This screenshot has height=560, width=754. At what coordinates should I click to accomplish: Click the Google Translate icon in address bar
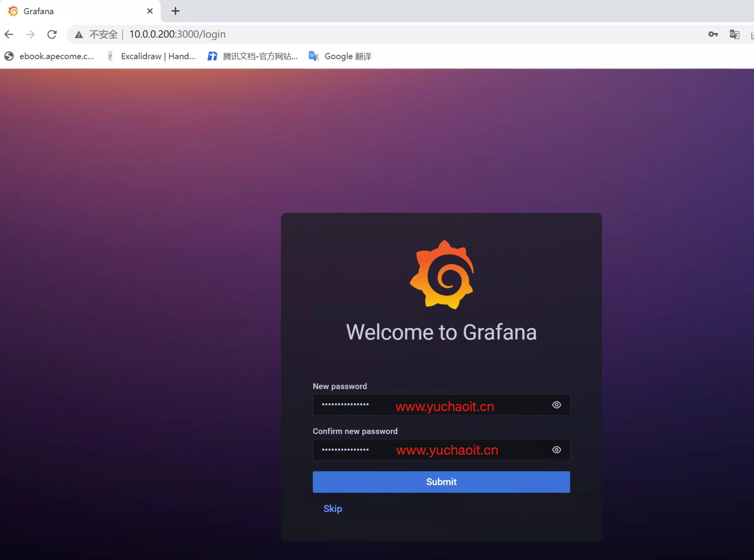(734, 34)
